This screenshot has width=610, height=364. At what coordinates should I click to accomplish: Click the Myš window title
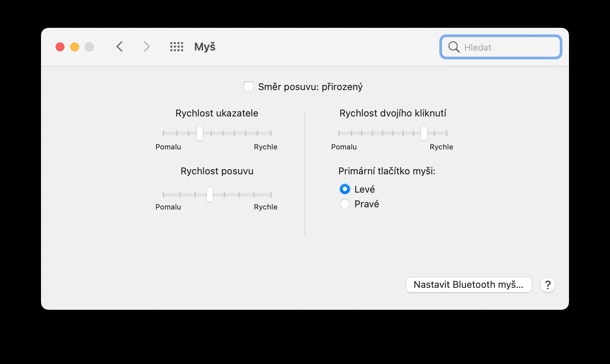click(205, 47)
